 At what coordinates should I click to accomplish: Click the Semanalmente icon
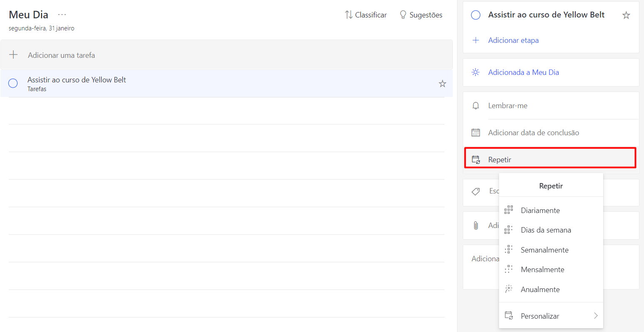[509, 250]
